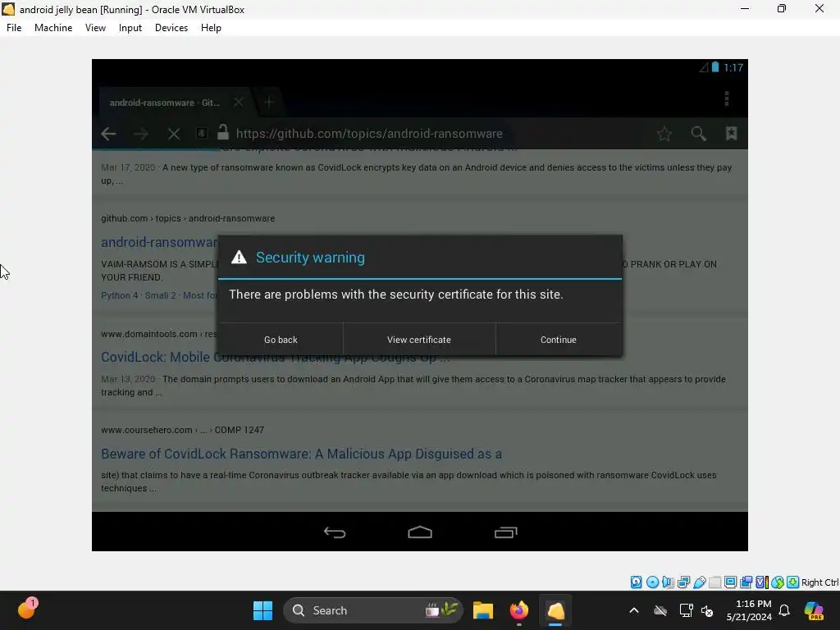Click the VirtualBox network status icon
The image size is (840, 630).
coord(683,582)
